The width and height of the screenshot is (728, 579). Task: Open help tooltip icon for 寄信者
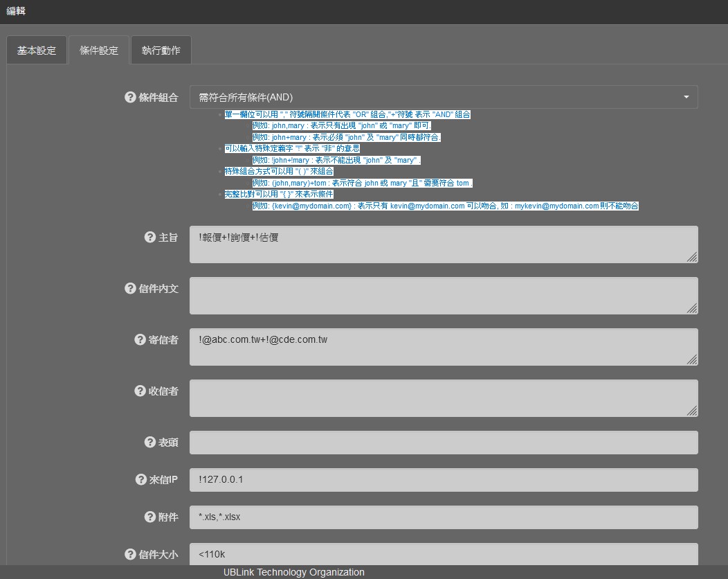pos(140,340)
